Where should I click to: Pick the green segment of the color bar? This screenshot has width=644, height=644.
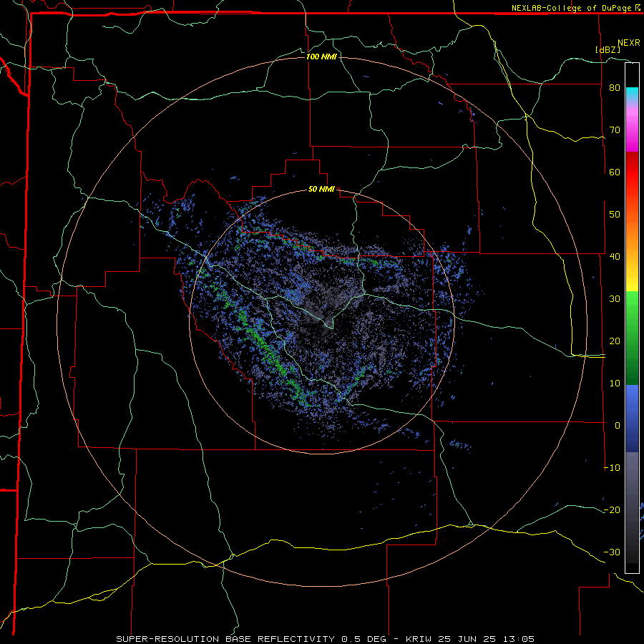[632, 338]
